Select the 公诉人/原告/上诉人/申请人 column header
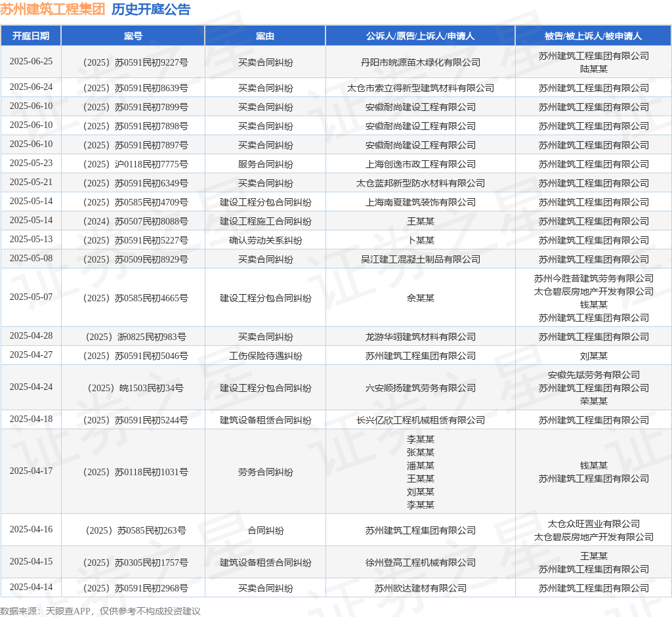 pos(420,36)
